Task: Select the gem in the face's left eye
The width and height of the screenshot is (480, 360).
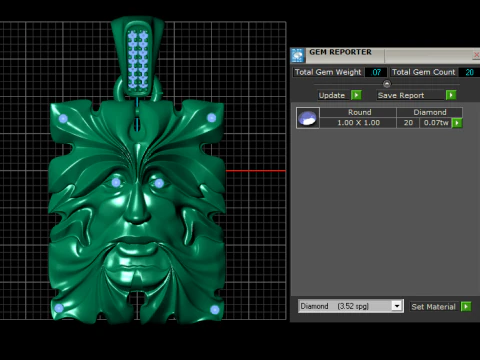Action: [x=116, y=182]
